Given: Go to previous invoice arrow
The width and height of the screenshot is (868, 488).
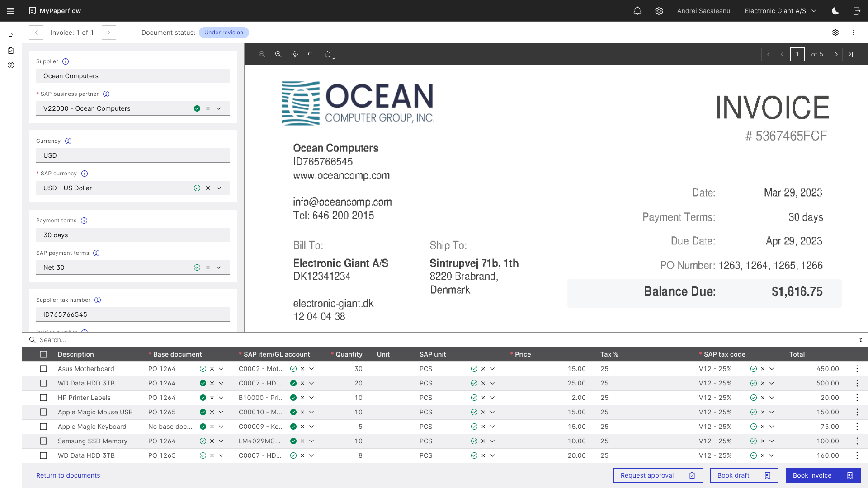Looking at the screenshot, I should [x=36, y=33].
